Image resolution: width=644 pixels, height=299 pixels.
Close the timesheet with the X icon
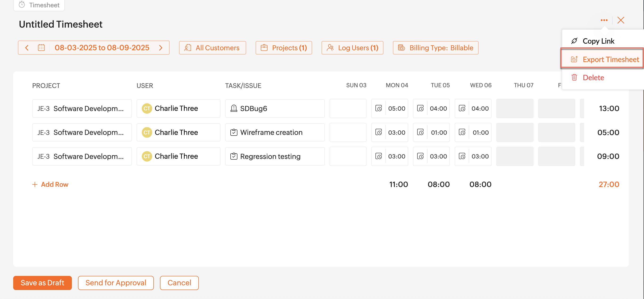pos(620,20)
